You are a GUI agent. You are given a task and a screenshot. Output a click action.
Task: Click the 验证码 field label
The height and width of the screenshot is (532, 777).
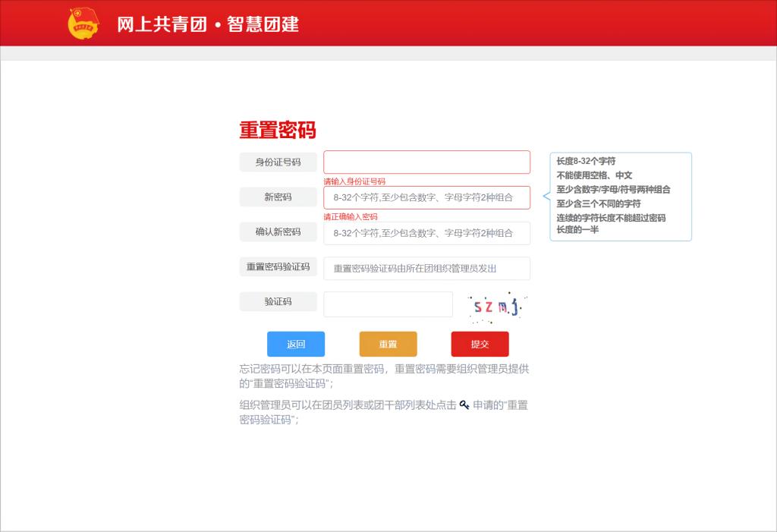click(278, 302)
